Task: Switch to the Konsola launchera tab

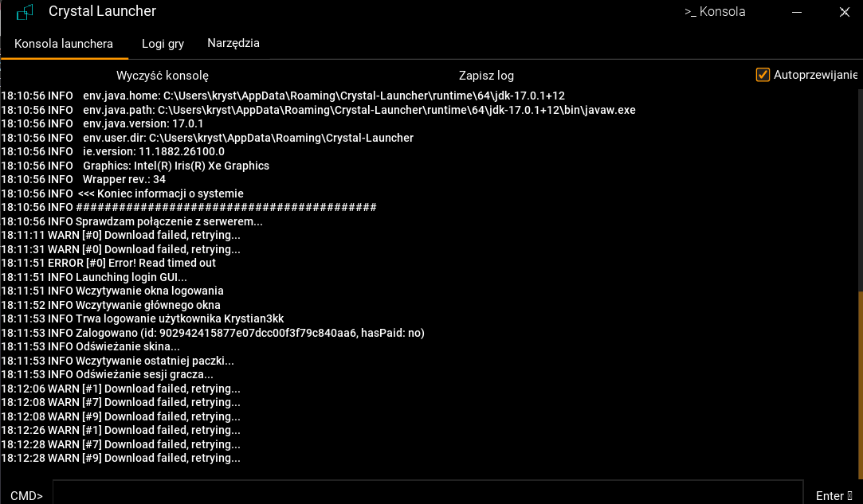Action: click(64, 44)
